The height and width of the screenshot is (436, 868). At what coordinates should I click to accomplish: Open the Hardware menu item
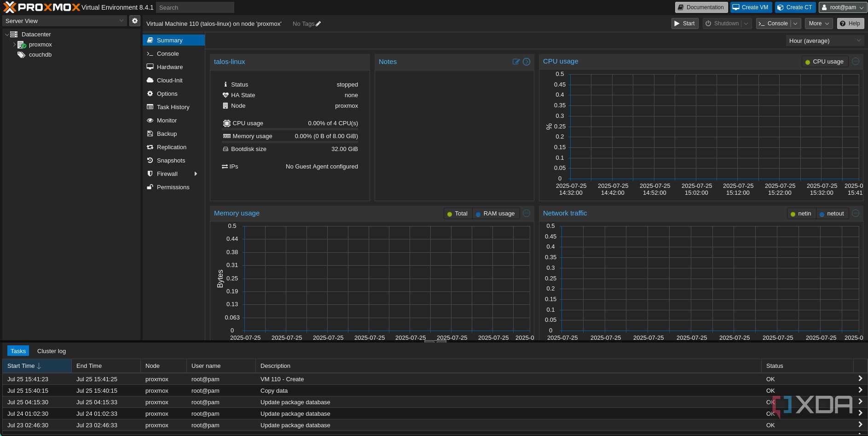click(x=174, y=67)
